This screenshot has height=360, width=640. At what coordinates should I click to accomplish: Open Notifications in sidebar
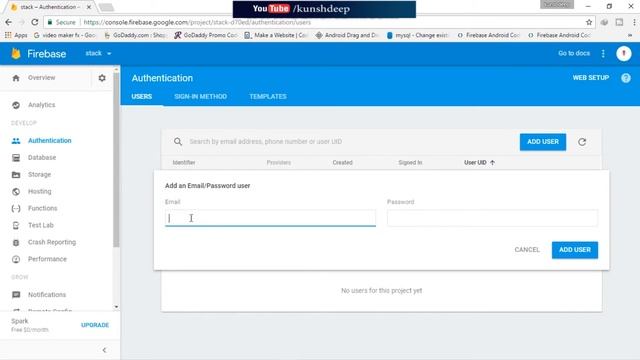coord(47,295)
